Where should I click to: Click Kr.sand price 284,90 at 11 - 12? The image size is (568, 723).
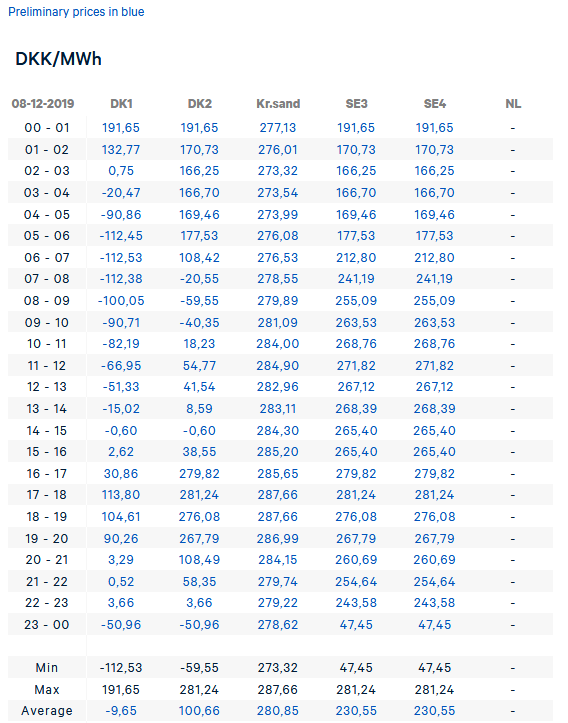278,366
